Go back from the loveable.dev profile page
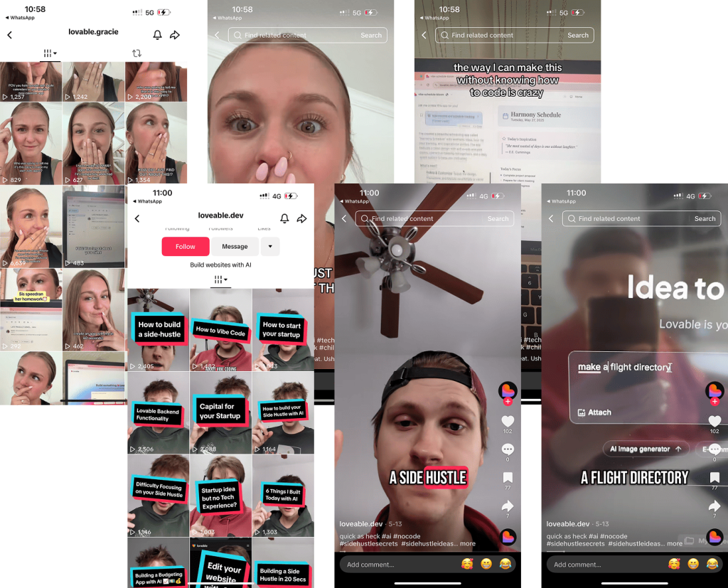728x588 pixels. click(x=137, y=219)
